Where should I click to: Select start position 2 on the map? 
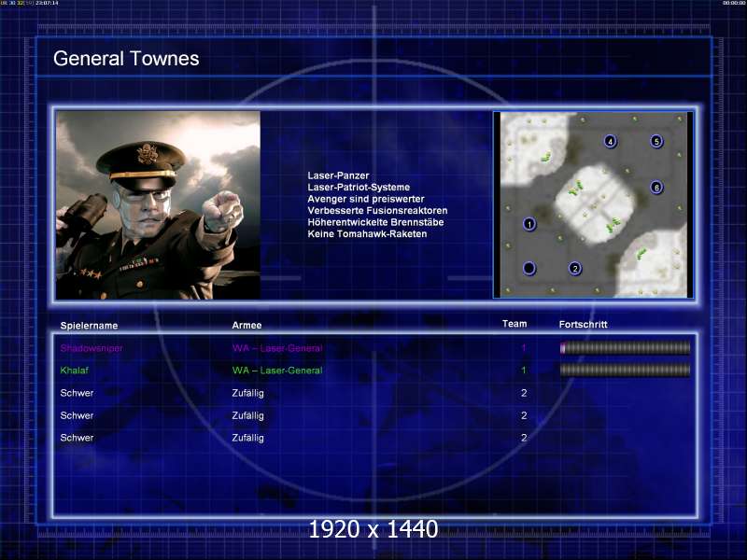tap(575, 268)
